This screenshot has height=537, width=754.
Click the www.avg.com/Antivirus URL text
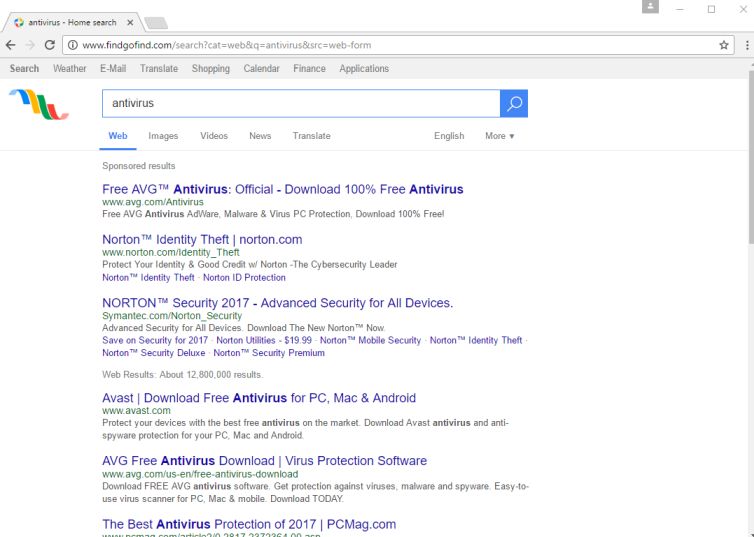(153, 202)
